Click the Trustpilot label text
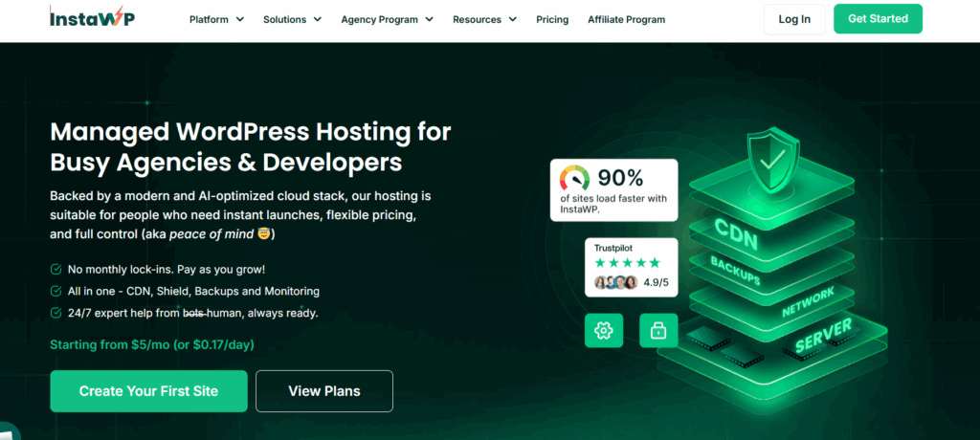980x440 pixels. click(613, 248)
